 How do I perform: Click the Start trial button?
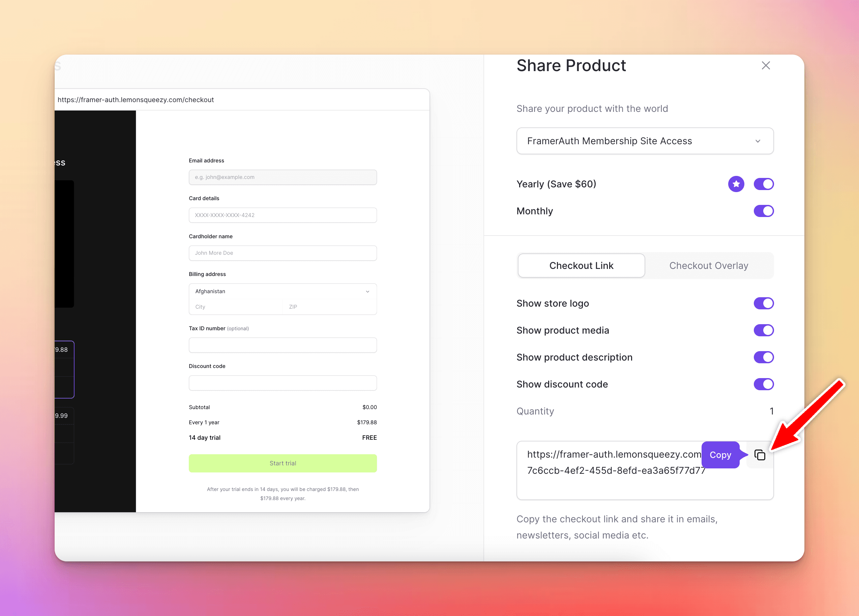click(x=283, y=463)
